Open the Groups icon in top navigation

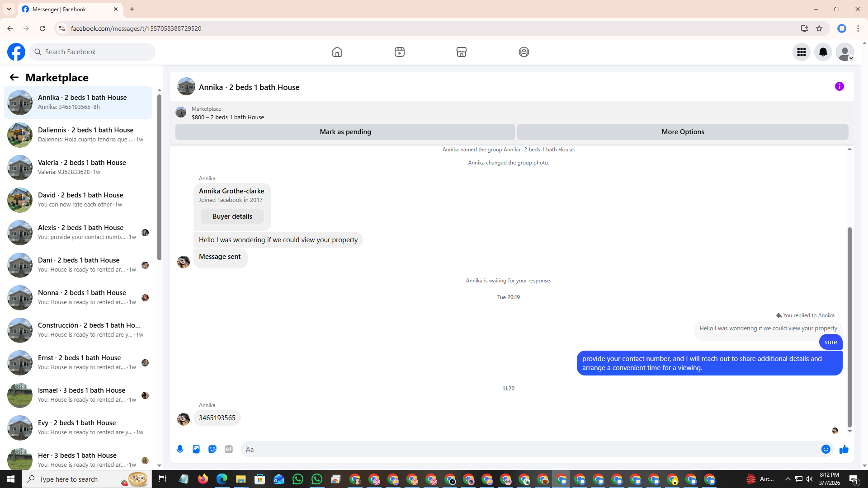click(x=524, y=52)
